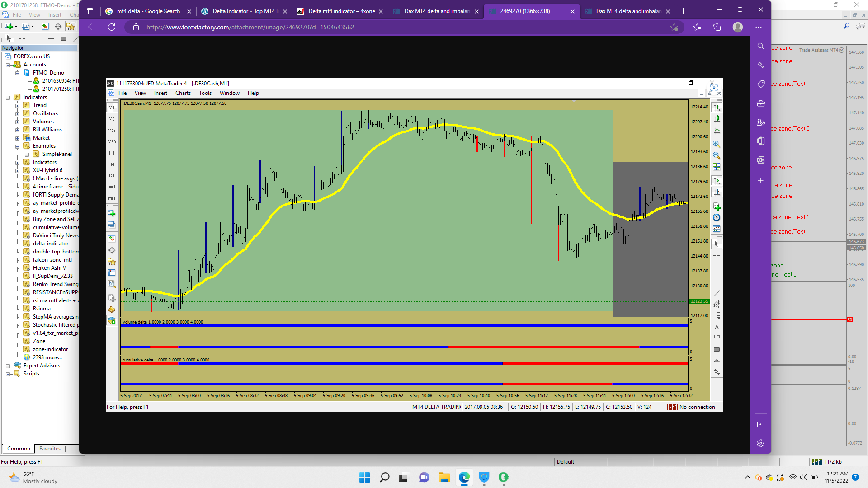Open the Tools briefcase icon in sidebar
Screen dimensions: 868x488
point(761,103)
